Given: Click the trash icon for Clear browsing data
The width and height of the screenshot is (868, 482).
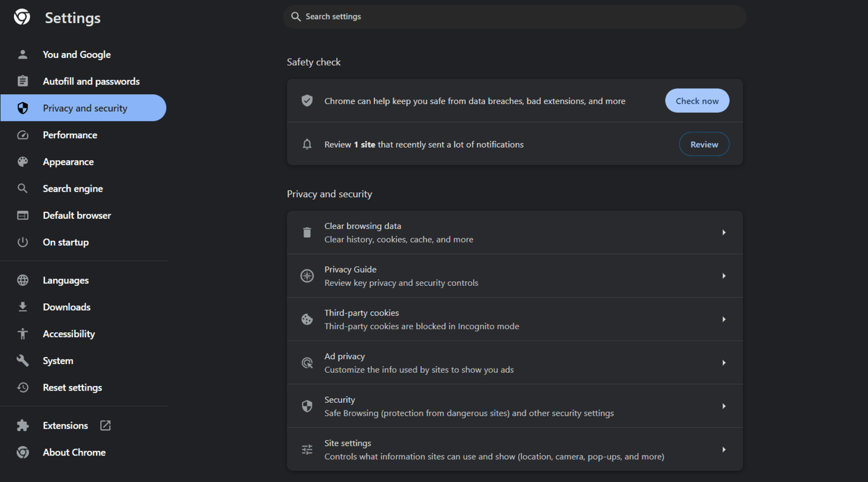Looking at the screenshot, I should [307, 233].
